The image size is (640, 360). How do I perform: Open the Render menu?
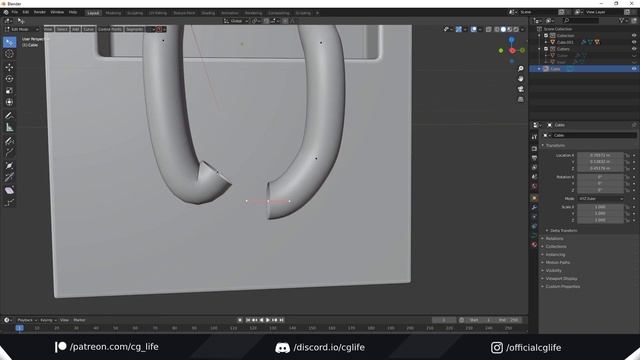40,12
